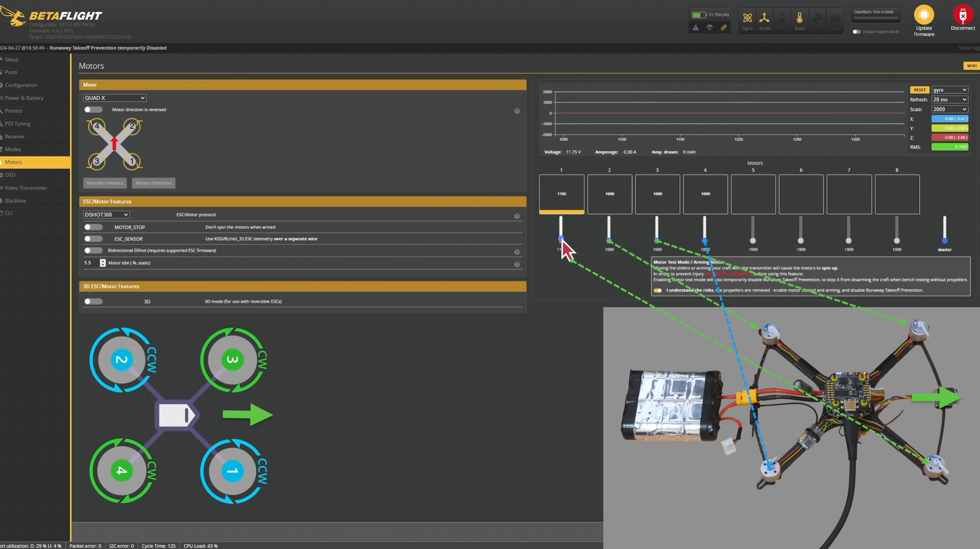The width and height of the screenshot is (980, 549).
Task: Click the mixer quad motor diagram
Action: point(114,144)
